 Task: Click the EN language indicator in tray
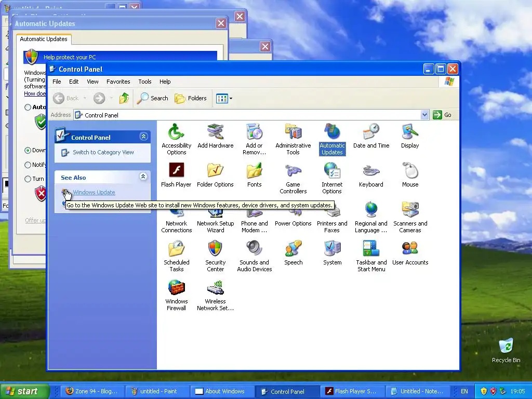tap(464, 391)
